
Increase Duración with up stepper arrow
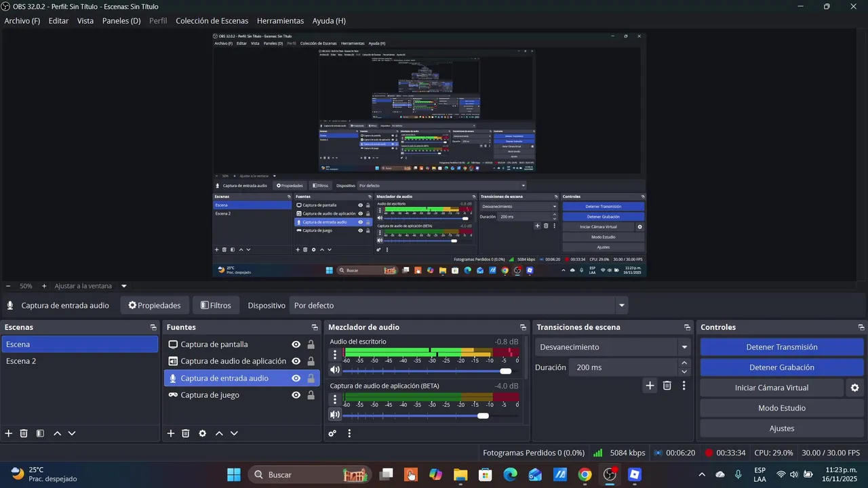[x=684, y=363]
